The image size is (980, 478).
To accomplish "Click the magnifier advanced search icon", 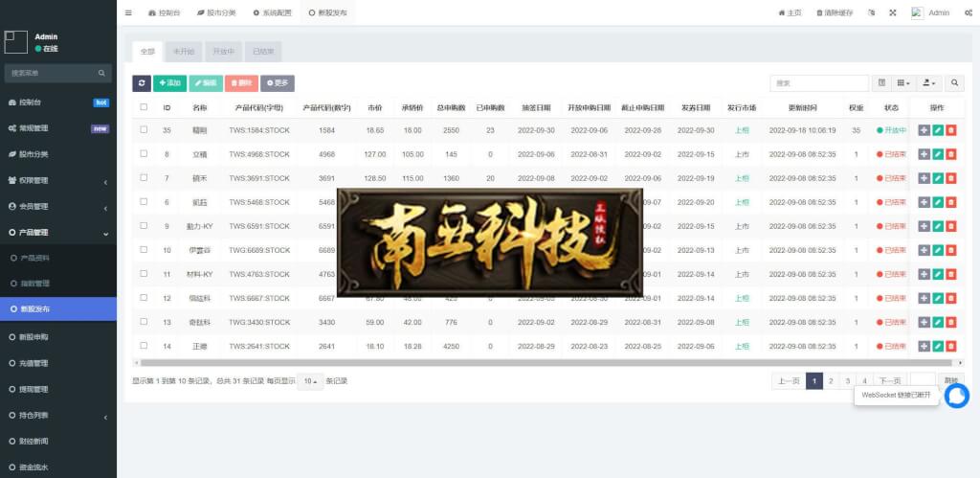I will 954,83.
